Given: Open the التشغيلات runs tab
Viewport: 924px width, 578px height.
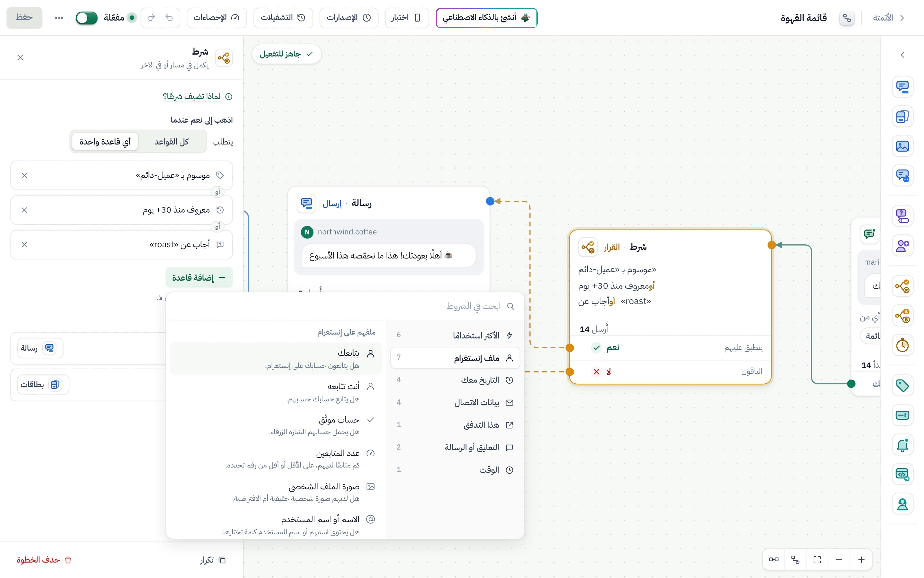Looking at the screenshot, I should [x=283, y=18].
